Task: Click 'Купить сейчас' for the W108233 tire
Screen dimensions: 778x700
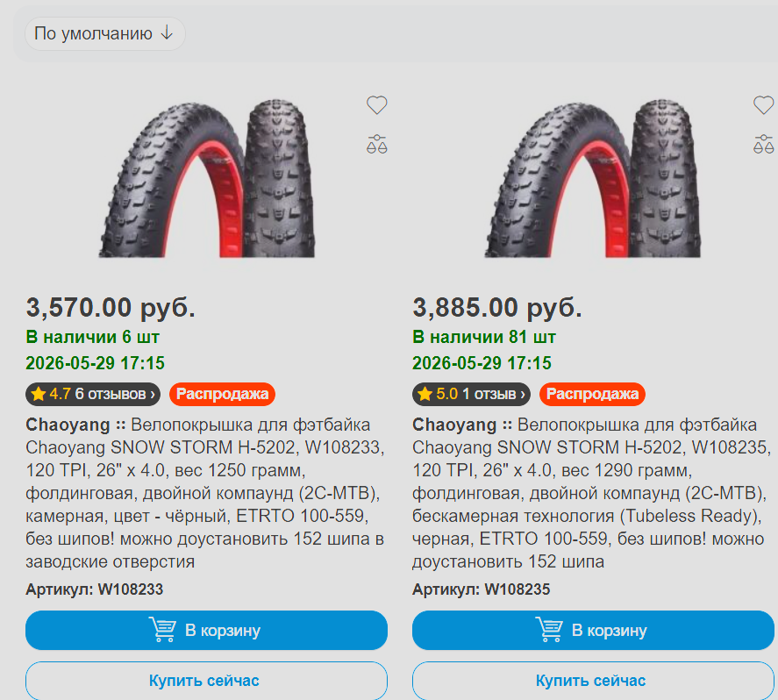Action: click(x=206, y=681)
